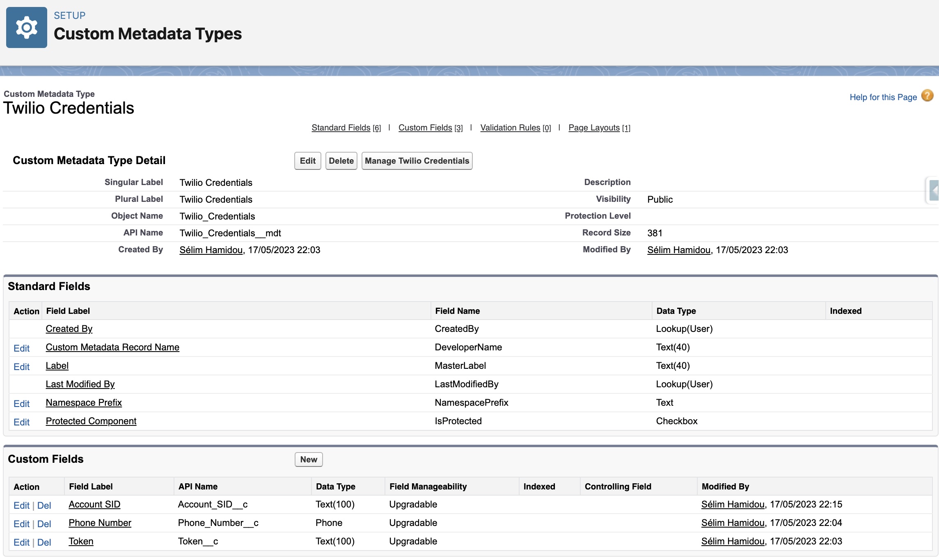The height and width of the screenshot is (560, 939).
Task: Select the Visibility value Public
Action: coord(660,199)
